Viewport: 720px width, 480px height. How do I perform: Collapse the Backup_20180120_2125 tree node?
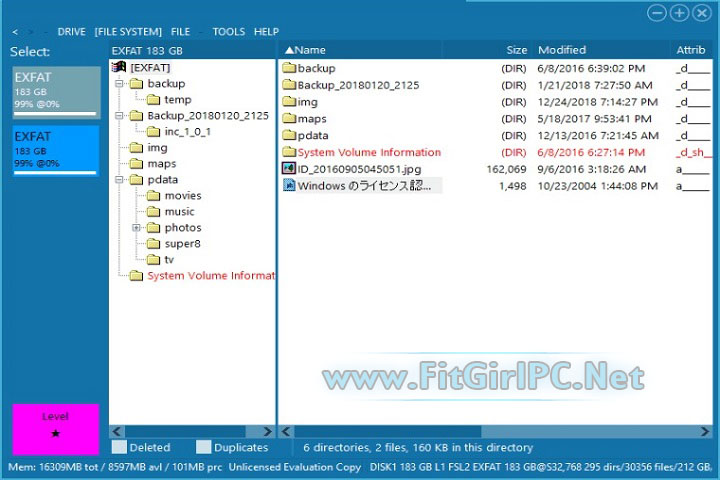[x=119, y=116]
